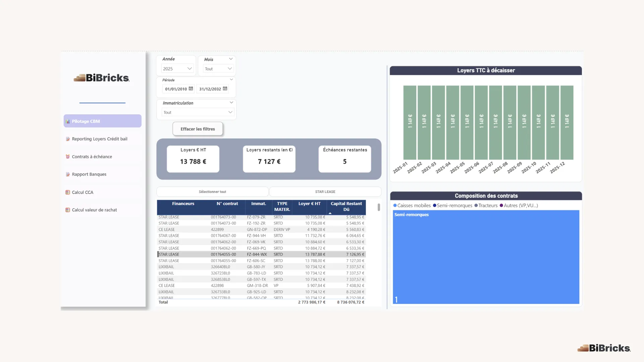Click the table vertical scrollbar thumb
The width and height of the screenshot is (644, 362).
pos(379,207)
